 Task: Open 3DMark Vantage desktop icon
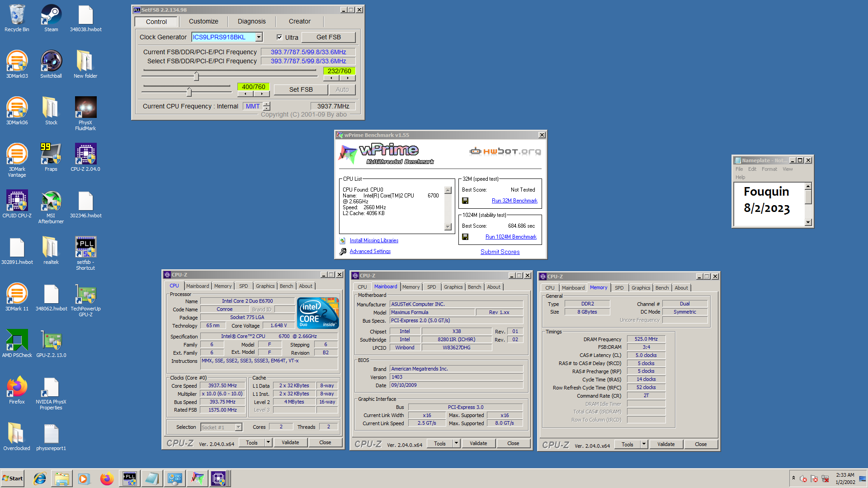(17, 160)
